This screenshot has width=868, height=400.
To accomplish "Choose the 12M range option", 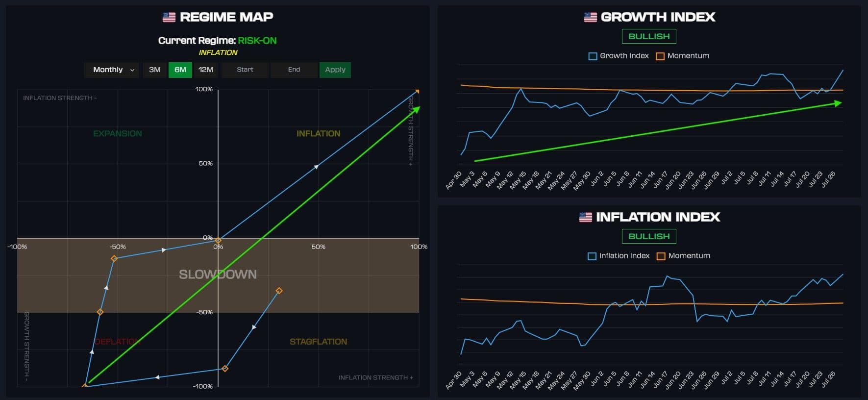I will coord(206,70).
